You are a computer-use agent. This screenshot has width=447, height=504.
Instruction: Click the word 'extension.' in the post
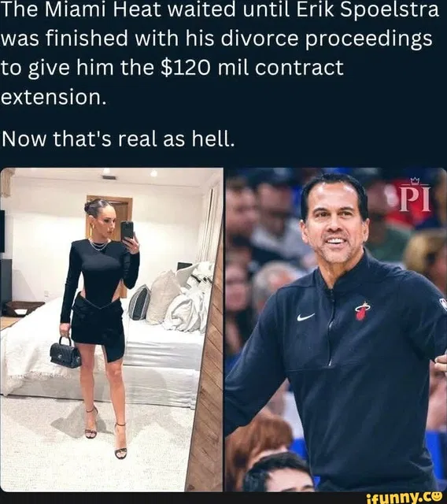pos(54,97)
